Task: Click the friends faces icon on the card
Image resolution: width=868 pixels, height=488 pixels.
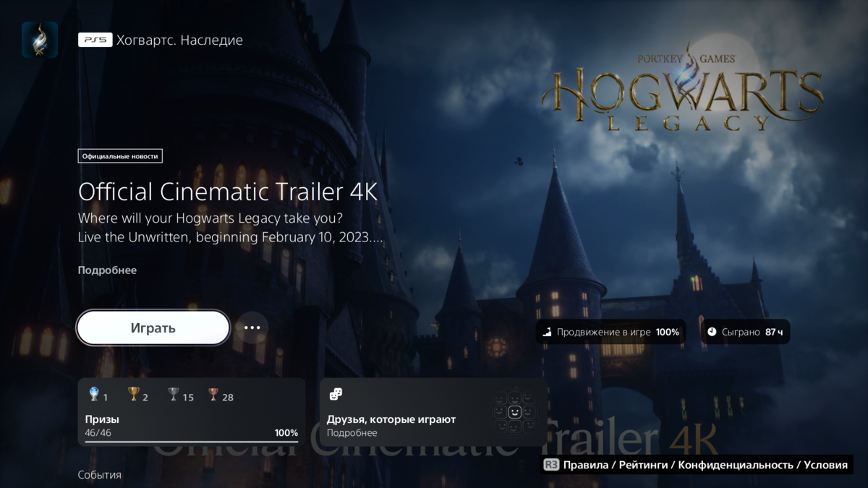Action: pos(335,394)
